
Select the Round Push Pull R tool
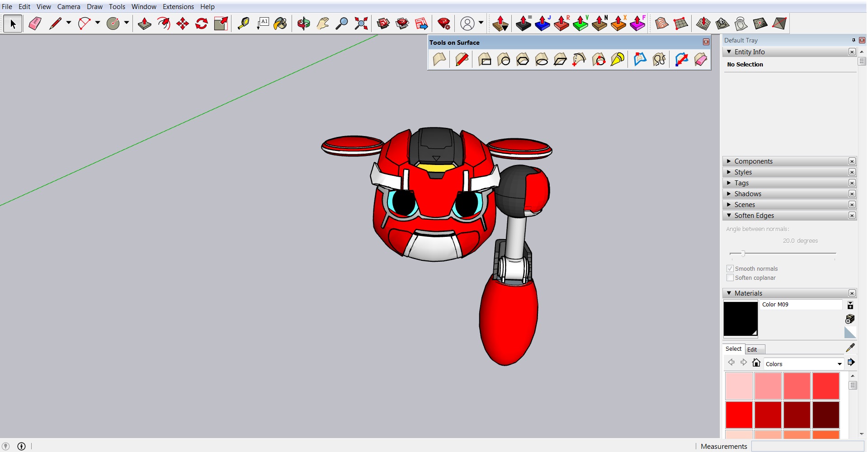pyautogui.click(x=561, y=24)
